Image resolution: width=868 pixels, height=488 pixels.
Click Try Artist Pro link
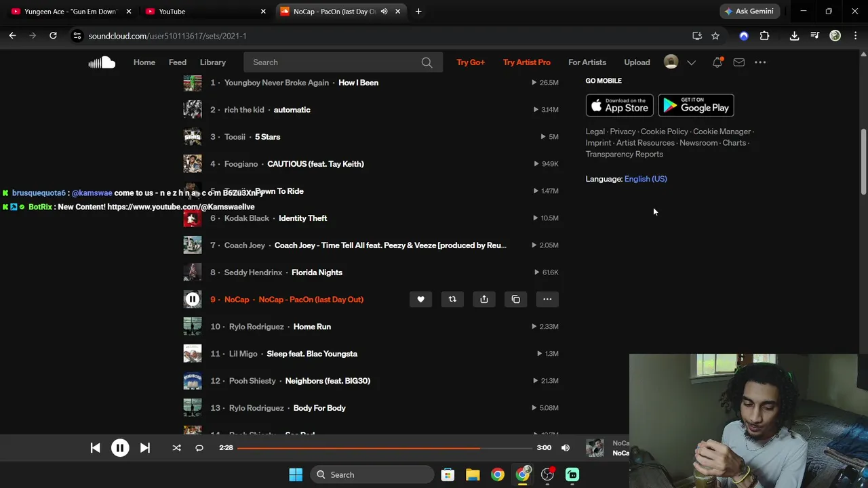(527, 62)
